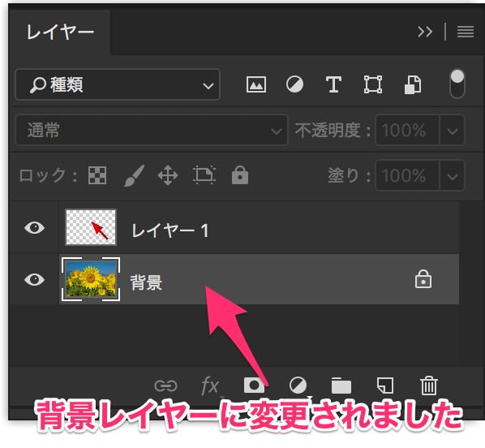Filter for smart objects icon
The width and height of the screenshot is (485, 448).
413,84
